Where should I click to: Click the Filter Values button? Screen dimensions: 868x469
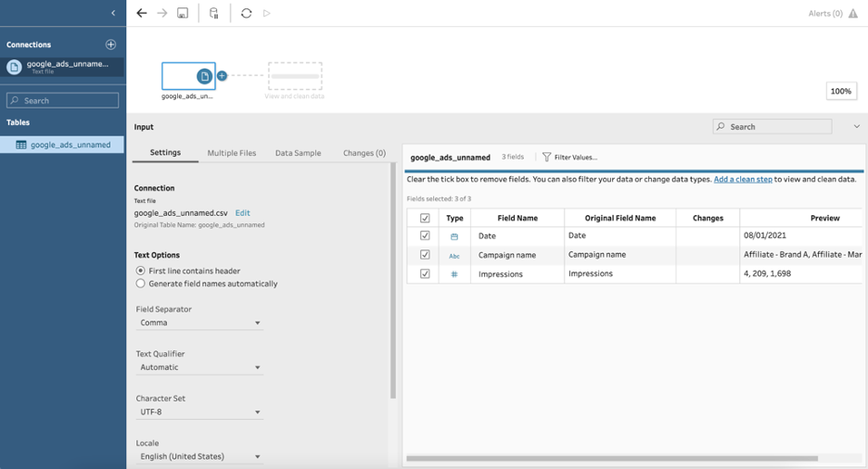point(569,158)
